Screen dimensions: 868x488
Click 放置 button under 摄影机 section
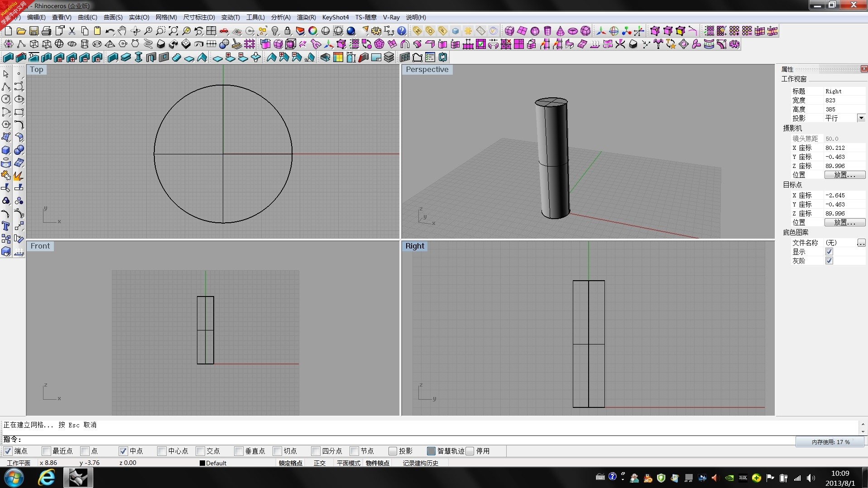pyautogui.click(x=844, y=175)
